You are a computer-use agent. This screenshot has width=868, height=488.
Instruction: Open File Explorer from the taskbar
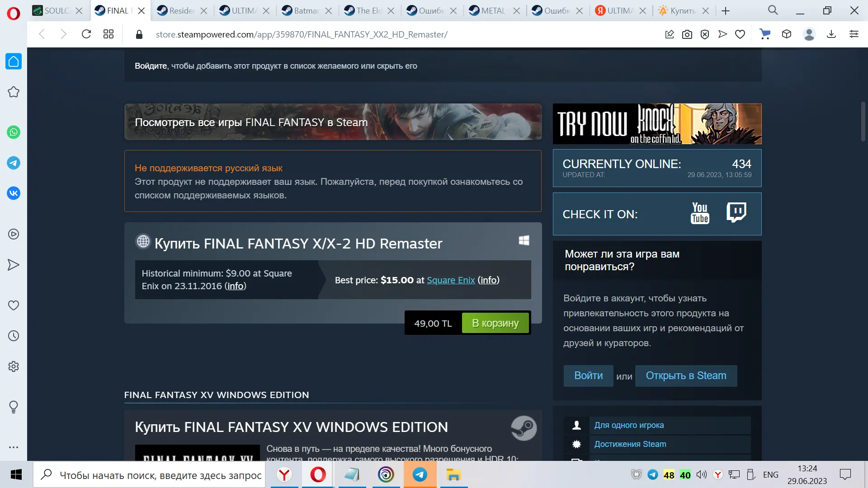tap(453, 475)
